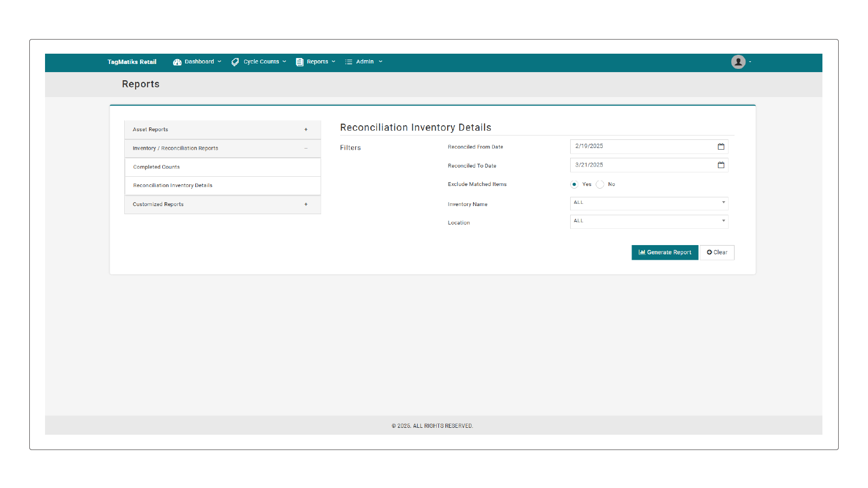Open calendar for Reconciled To Date

coord(721,165)
